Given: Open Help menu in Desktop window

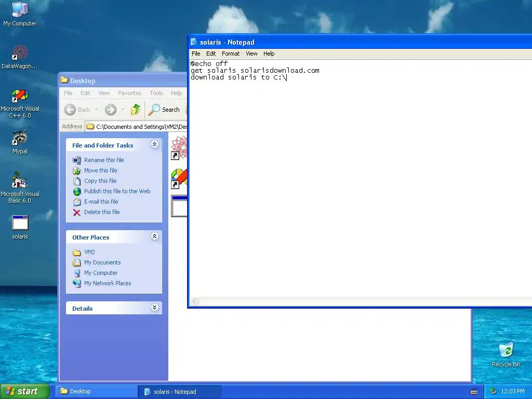Looking at the screenshot, I should point(176,93).
